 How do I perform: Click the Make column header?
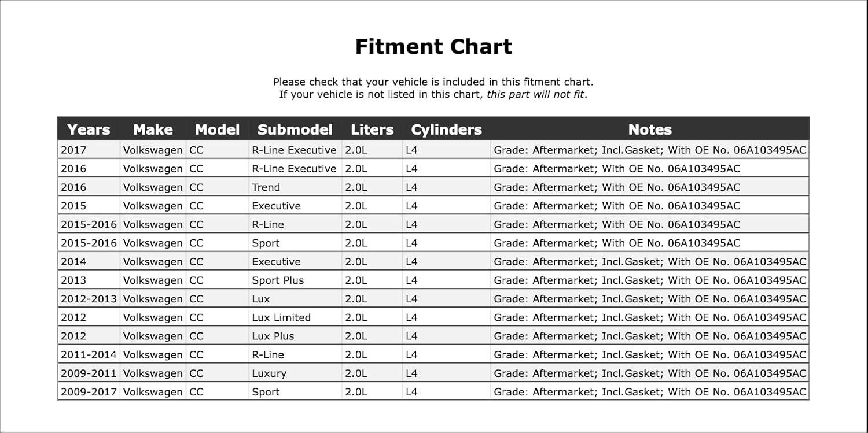(153, 129)
